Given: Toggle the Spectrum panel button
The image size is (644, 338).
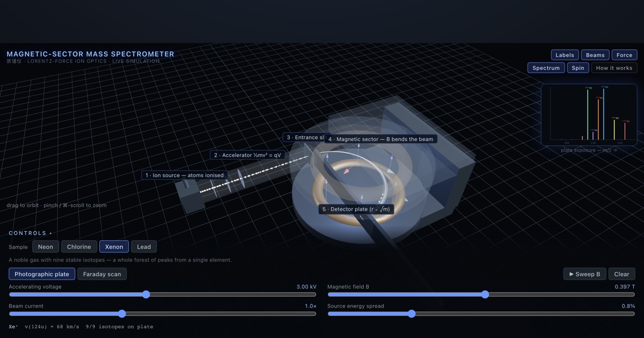Looking at the screenshot, I should 546,68.
